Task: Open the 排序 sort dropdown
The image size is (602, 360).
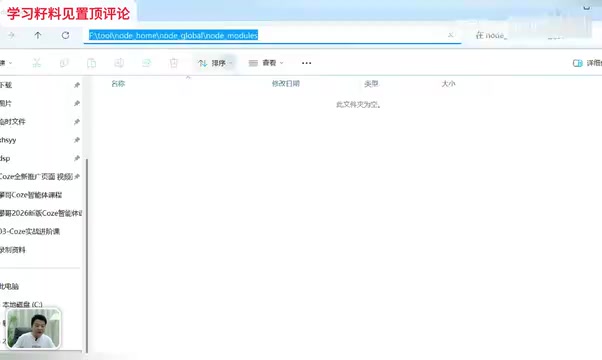Action: [215, 63]
